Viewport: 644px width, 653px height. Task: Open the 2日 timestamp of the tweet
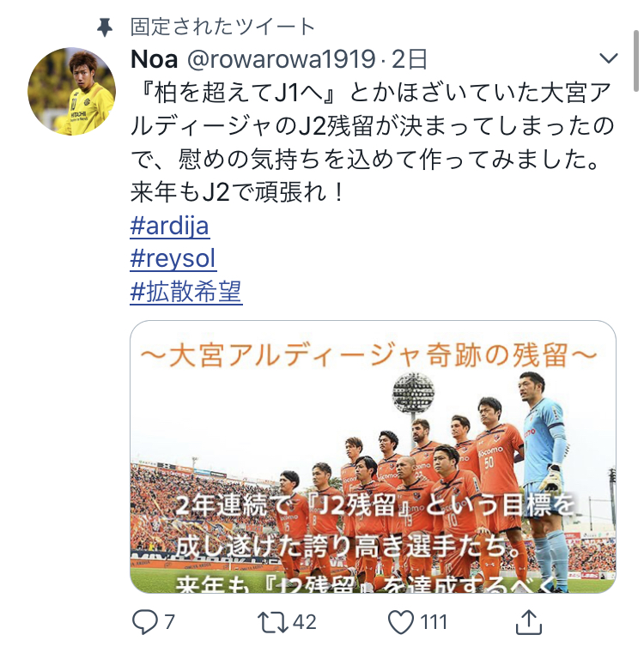tap(409, 59)
